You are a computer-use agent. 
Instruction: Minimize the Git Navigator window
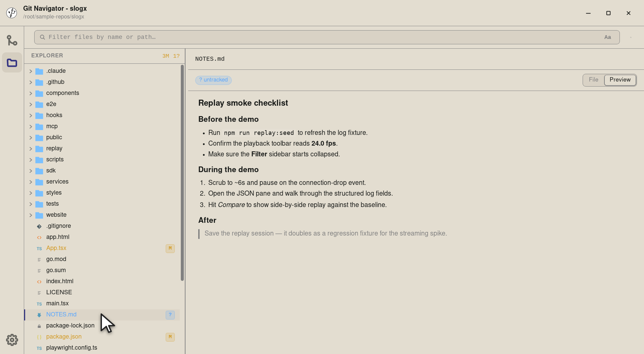pos(588,13)
